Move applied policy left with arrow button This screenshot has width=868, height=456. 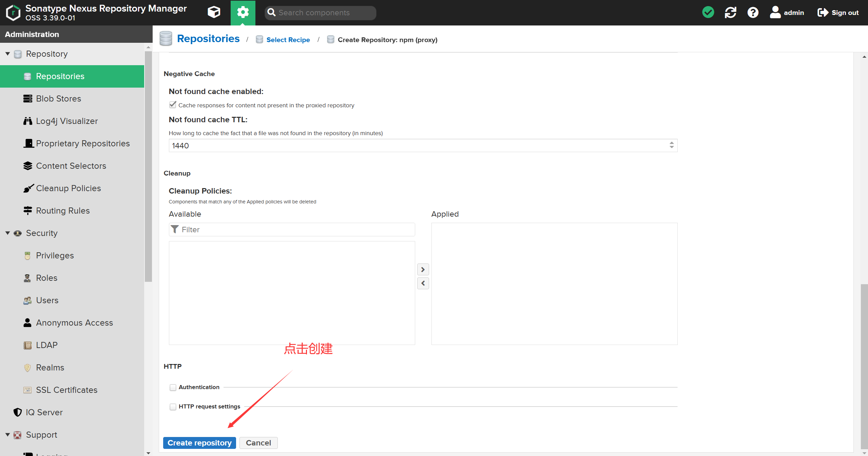pos(423,283)
